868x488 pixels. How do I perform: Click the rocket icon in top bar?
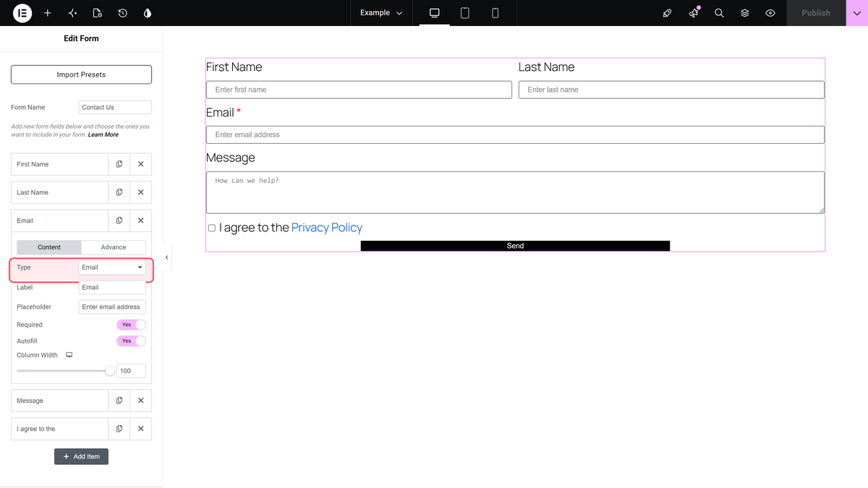point(668,13)
